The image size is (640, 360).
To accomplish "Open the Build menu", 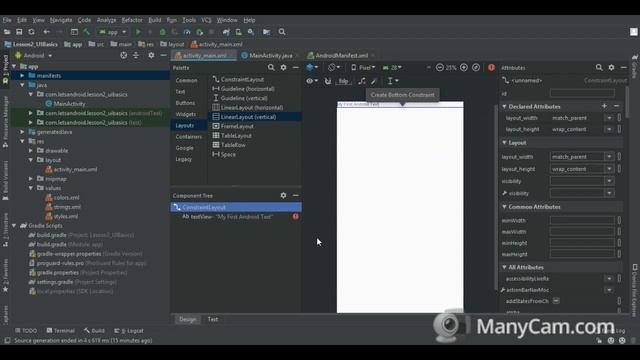I will point(154,20).
